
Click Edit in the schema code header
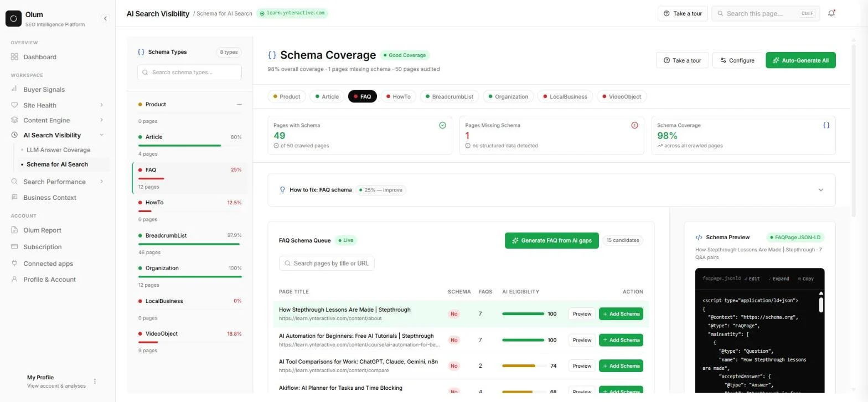(752, 279)
